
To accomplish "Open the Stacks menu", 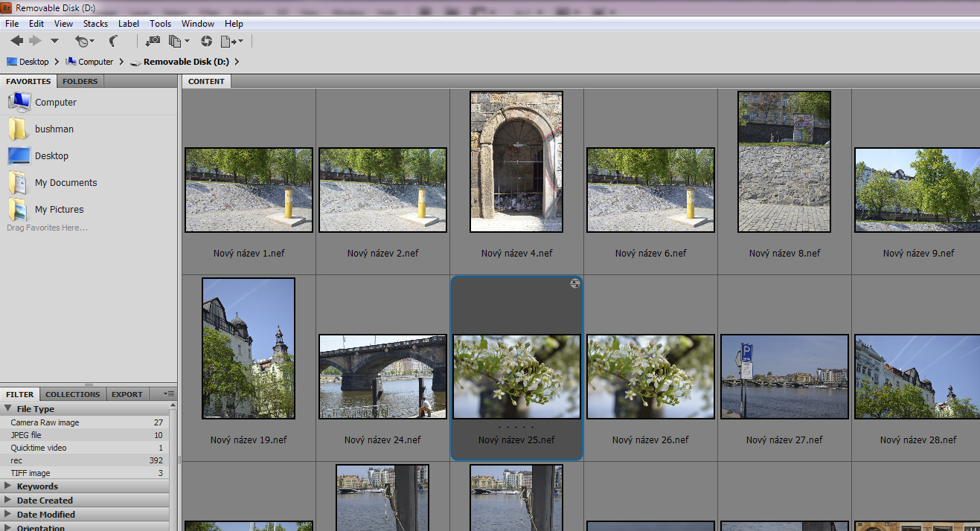I will coord(95,24).
